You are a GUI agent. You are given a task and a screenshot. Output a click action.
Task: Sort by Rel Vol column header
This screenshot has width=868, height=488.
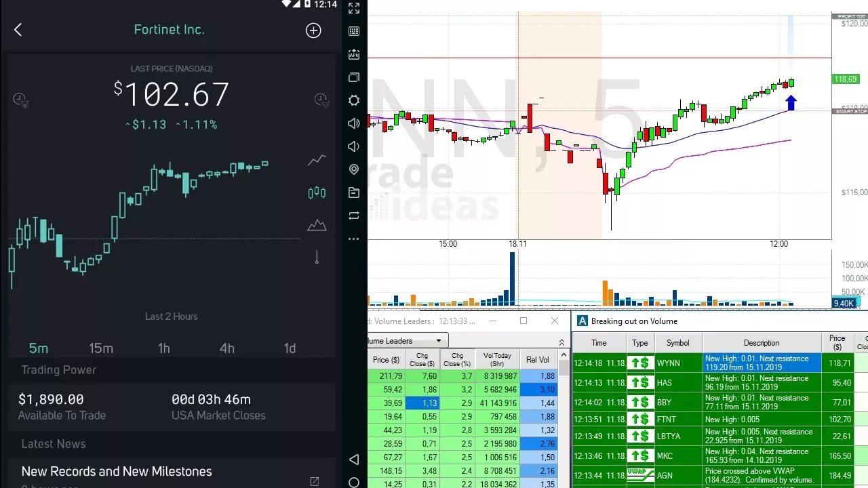point(538,359)
